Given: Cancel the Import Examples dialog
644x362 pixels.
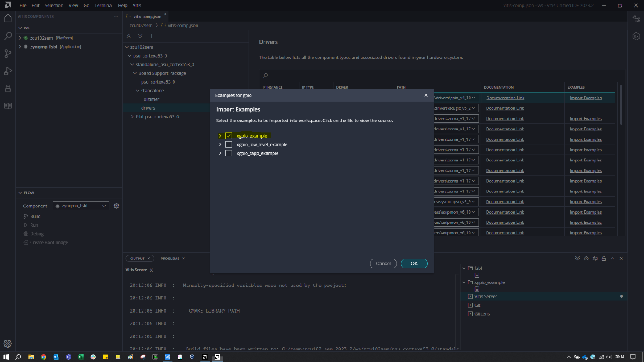Looking at the screenshot, I should (x=383, y=264).
